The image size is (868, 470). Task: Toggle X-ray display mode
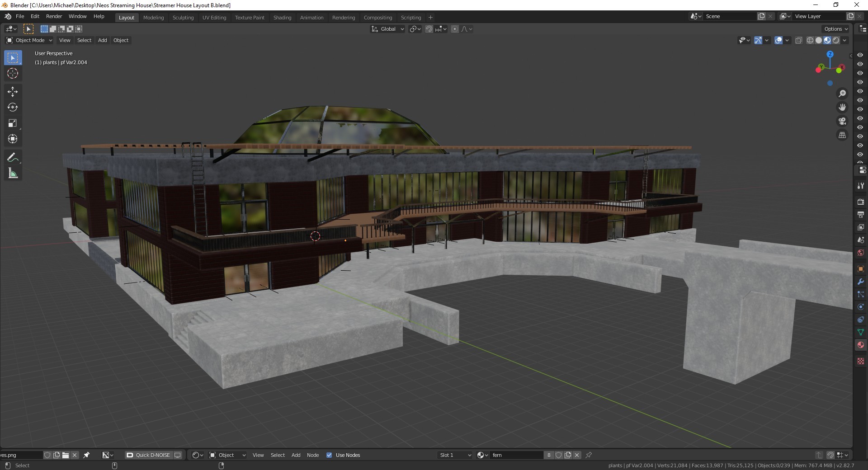[x=798, y=40]
